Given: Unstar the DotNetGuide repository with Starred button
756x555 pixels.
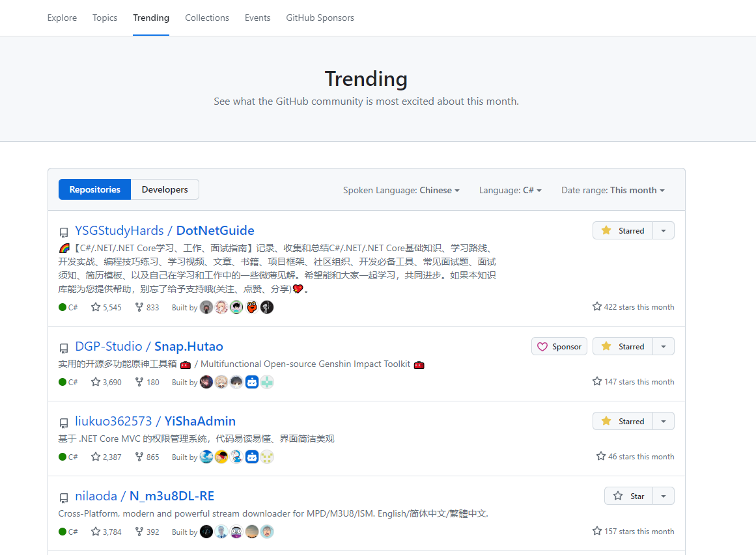Looking at the screenshot, I should 623,231.
